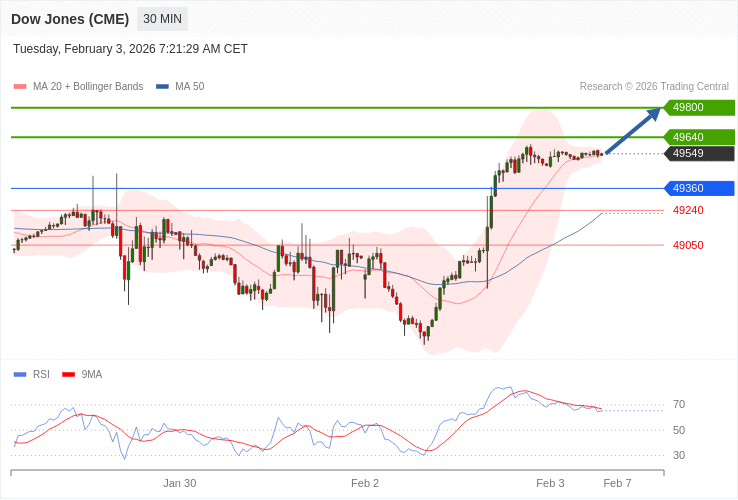Click the 'RSI' legend label
This screenshot has width=738, height=500.
[41, 375]
